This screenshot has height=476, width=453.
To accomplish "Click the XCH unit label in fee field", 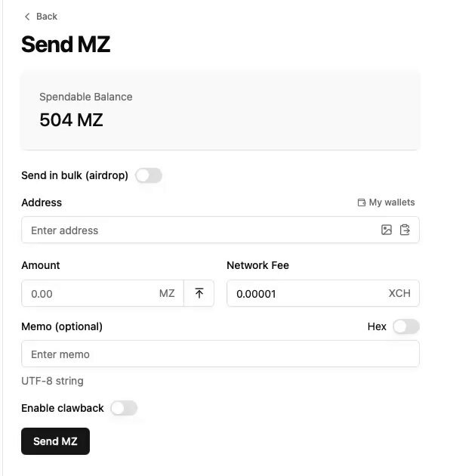I will coord(399,293).
